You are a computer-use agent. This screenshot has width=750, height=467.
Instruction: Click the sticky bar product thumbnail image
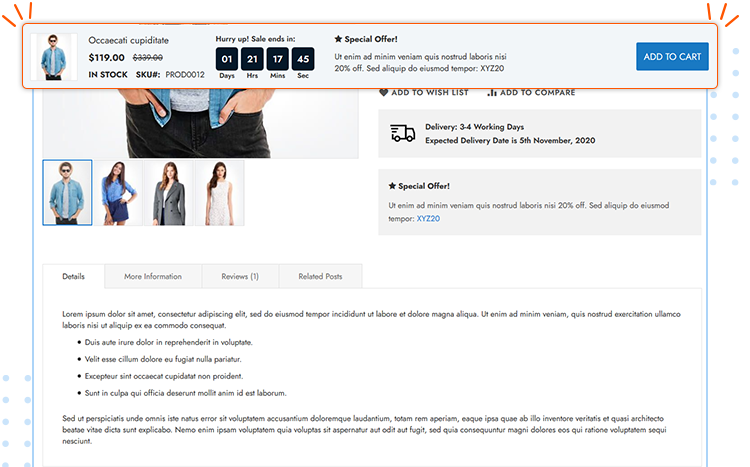pos(54,56)
